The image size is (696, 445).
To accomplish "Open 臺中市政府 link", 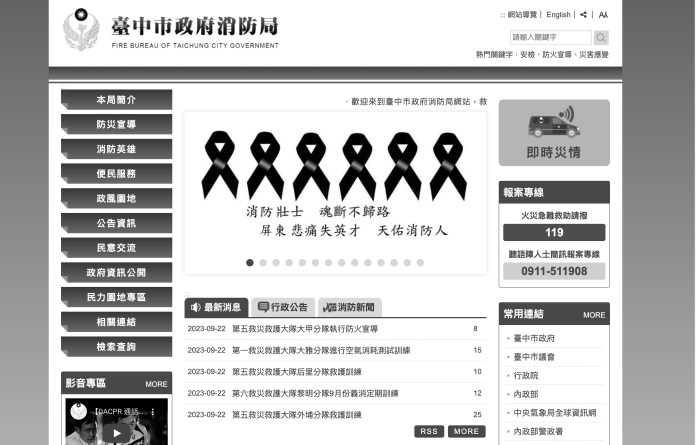I will (534, 338).
